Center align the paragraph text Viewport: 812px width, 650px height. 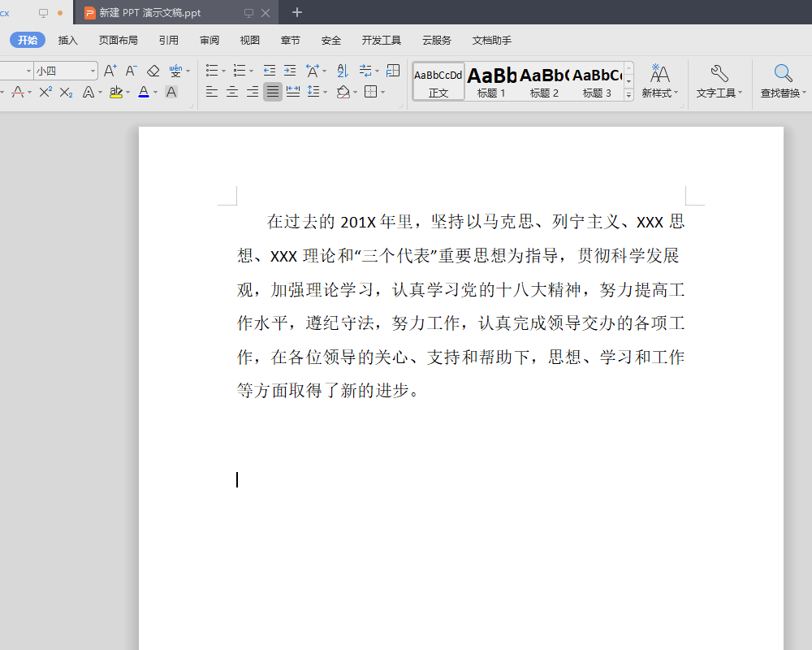pyautogui.click(x=232, y=92)
